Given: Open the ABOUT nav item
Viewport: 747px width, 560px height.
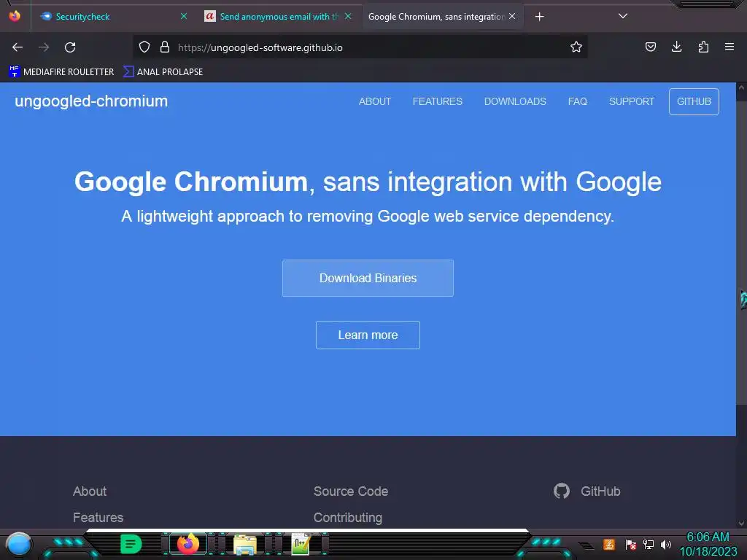Looking at the screenshot, I should (x=375, y=101).
